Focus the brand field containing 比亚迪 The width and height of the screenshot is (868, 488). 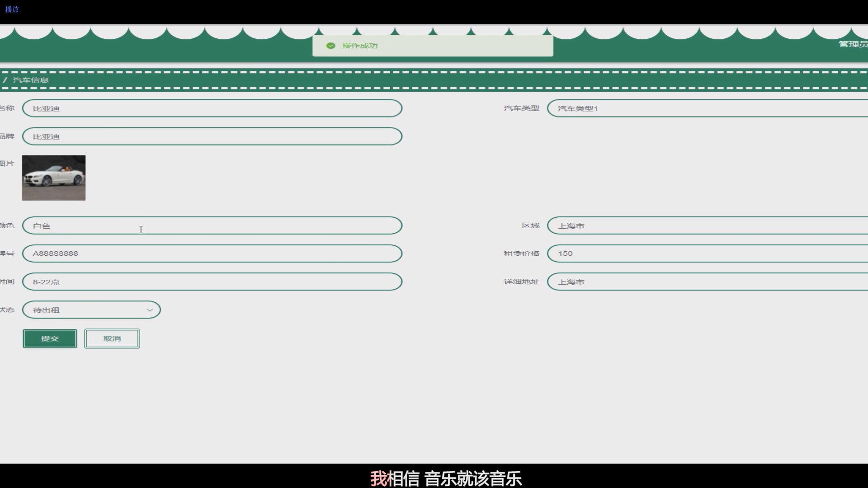[212, 136]
